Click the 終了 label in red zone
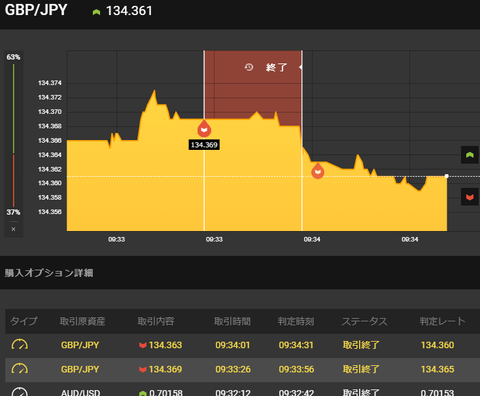Image resolution: width=480 pixels, height=396 pixels. coord(276,68)
